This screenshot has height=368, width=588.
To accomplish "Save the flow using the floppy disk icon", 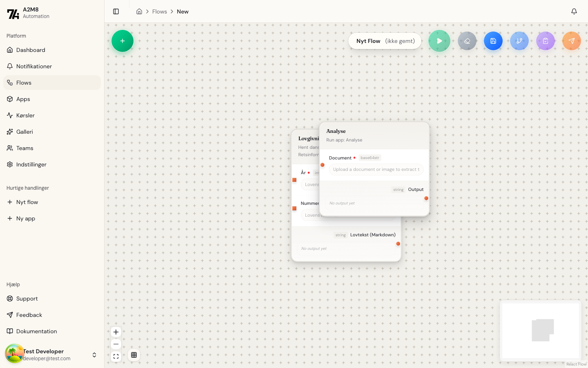I will click(493, 41).
